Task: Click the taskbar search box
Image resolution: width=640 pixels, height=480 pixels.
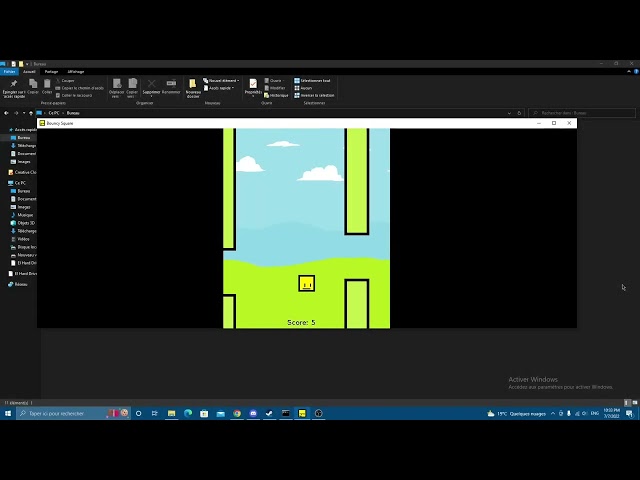Action: pos(73,413)
